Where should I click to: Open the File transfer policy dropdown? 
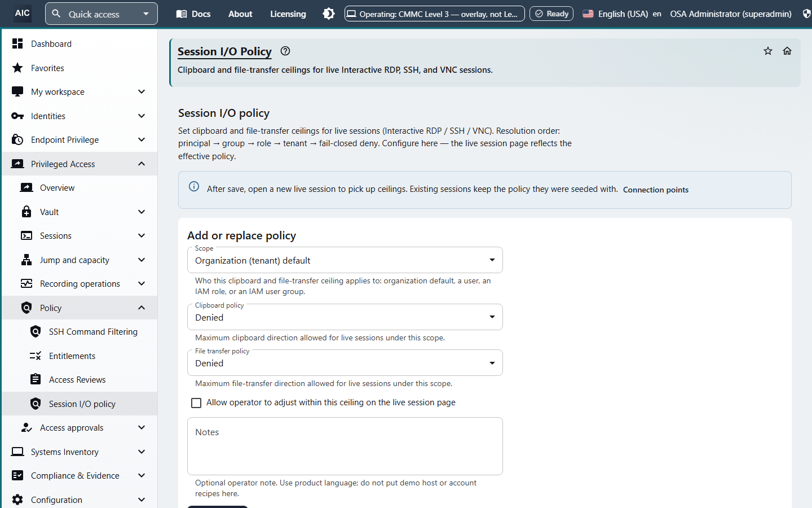pos(345,363)
